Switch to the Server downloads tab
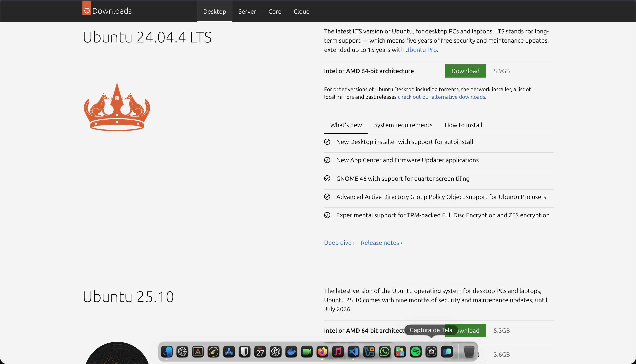Viewport: 636px width, 364px height. pyautogui.click(x=247, y=12)
